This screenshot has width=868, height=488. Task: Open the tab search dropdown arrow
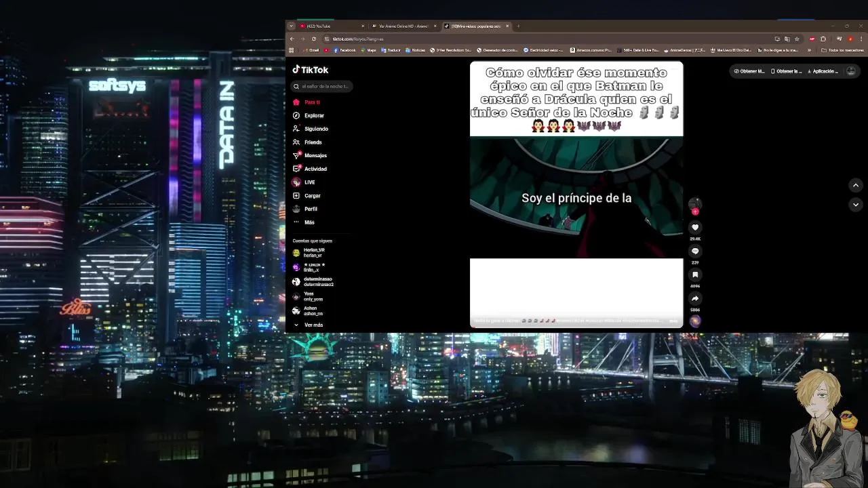click(x=292, y=26)
